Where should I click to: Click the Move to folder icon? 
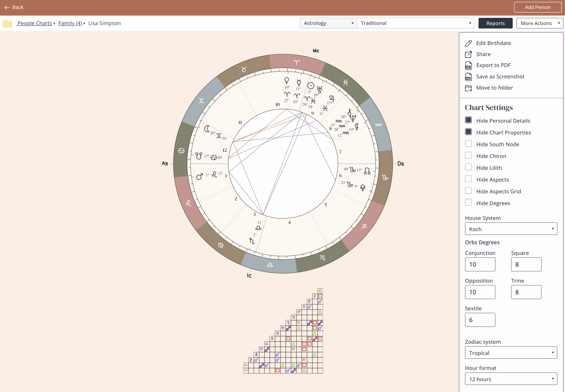pos(468,88)
